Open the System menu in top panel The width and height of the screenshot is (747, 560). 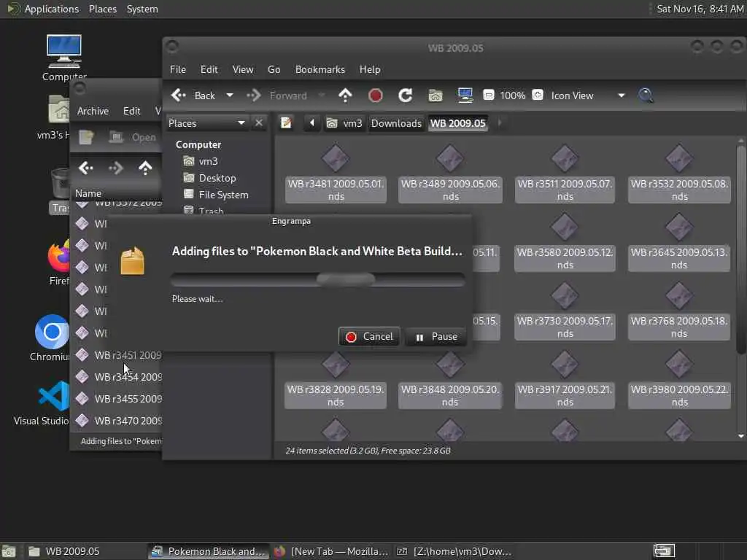pyautogui.click(x=142, y=9)
